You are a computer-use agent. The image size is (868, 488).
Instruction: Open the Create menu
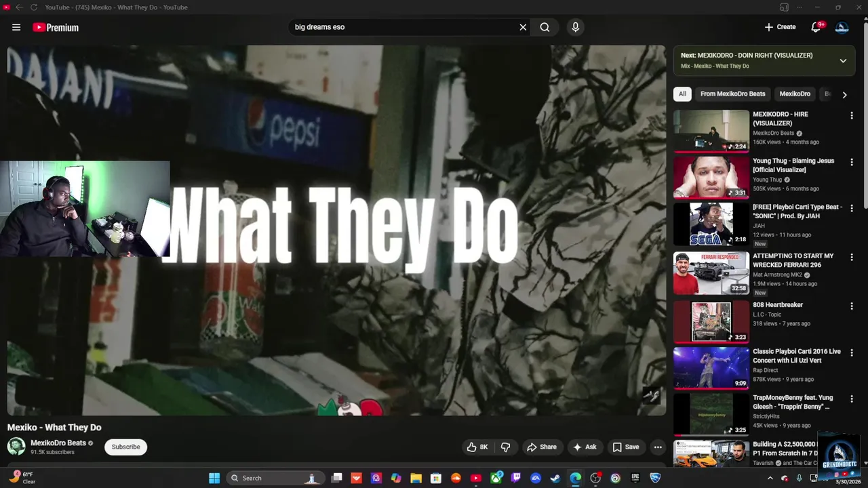(x=780, y=27)
